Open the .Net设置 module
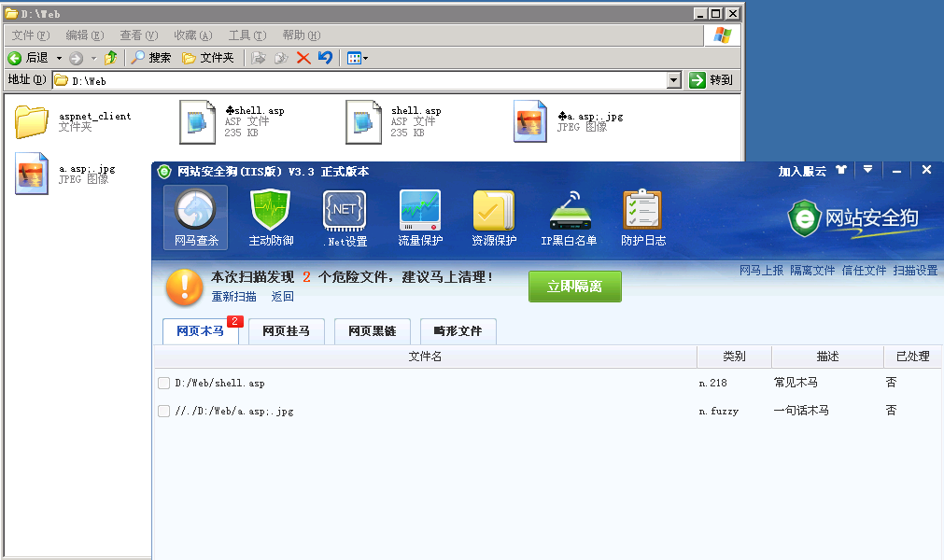 click(x=345, y=217)
